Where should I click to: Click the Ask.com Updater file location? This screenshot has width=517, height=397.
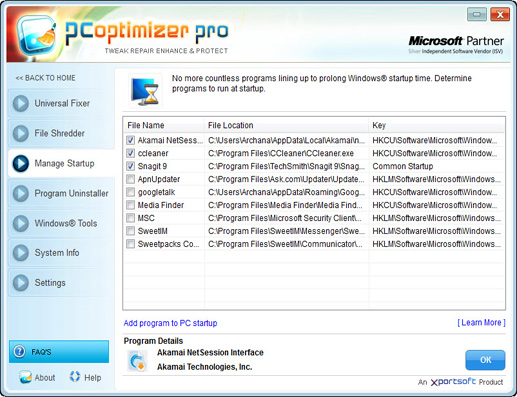pos(286,179)
